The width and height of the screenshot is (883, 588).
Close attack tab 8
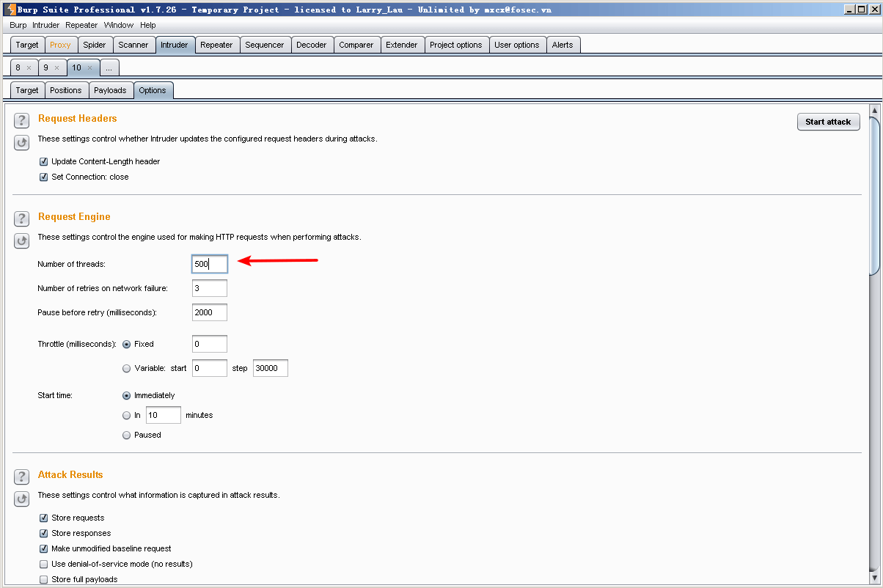click(x=29, y=67)
